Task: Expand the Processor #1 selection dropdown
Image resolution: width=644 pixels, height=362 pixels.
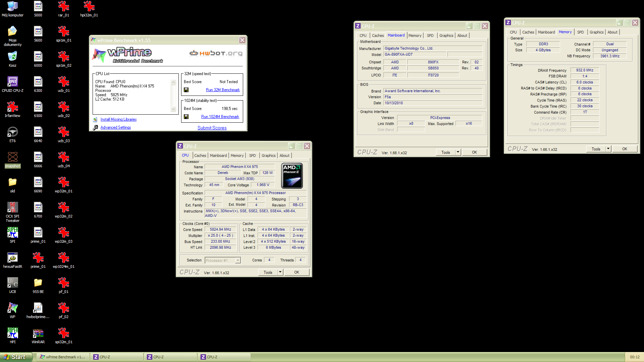Action: click(238, 260)
